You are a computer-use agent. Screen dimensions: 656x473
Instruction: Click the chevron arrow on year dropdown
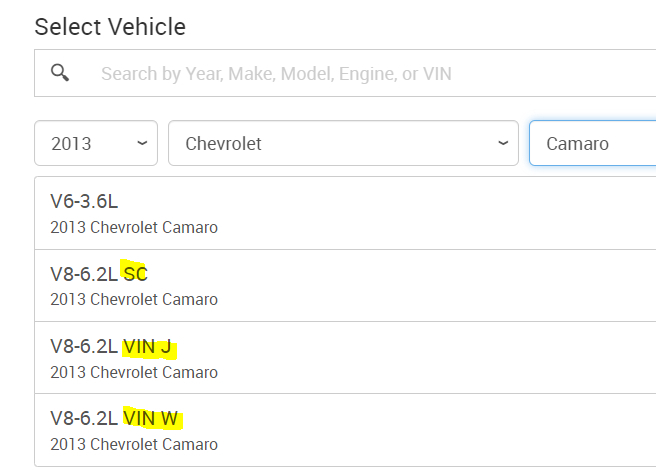142,143
